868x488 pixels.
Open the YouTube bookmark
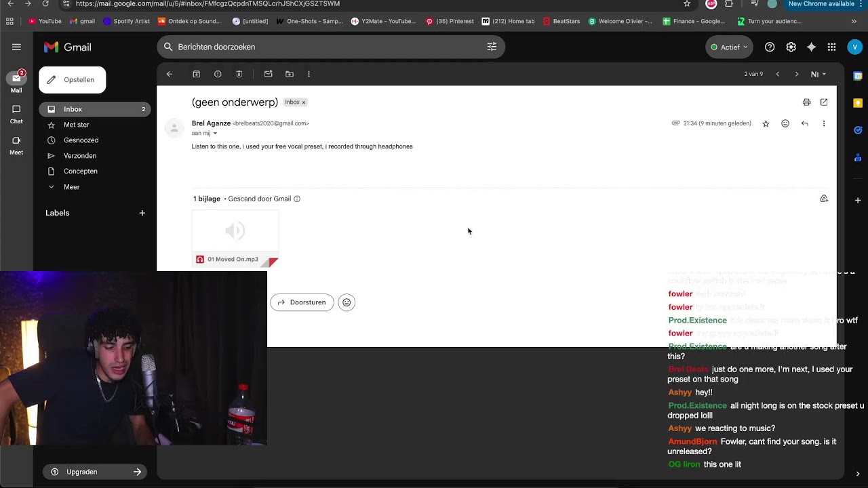click(x=45, y=21)
